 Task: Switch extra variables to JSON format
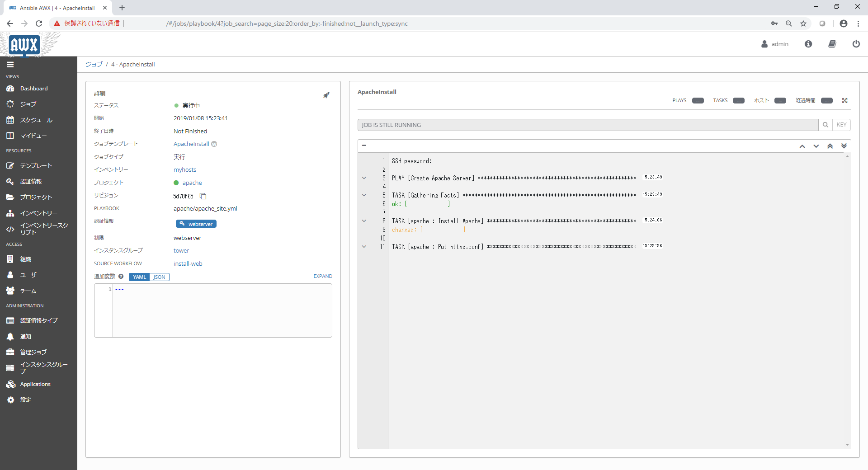tap(159, 277)
